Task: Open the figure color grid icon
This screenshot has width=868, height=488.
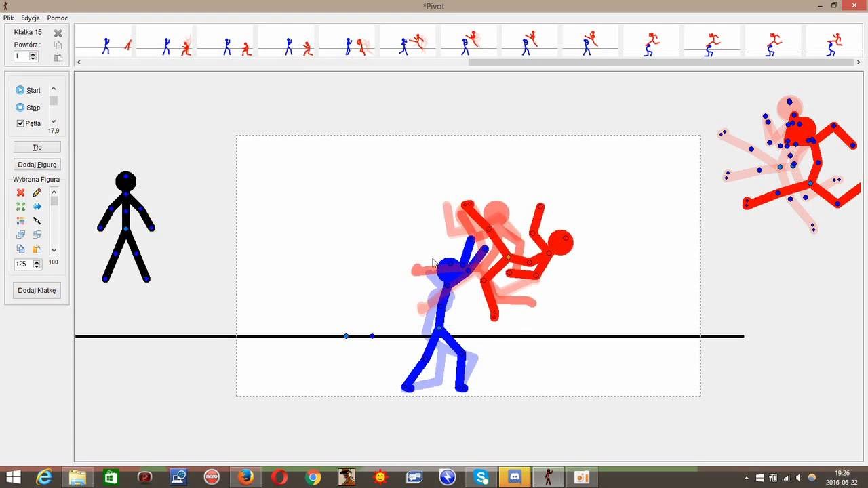Action: [x=20, y=221]
